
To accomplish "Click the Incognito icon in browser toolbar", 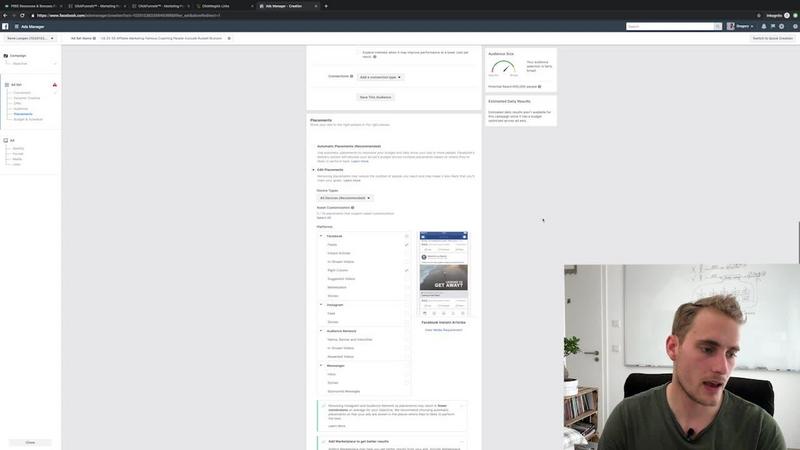I will point(787,15).
